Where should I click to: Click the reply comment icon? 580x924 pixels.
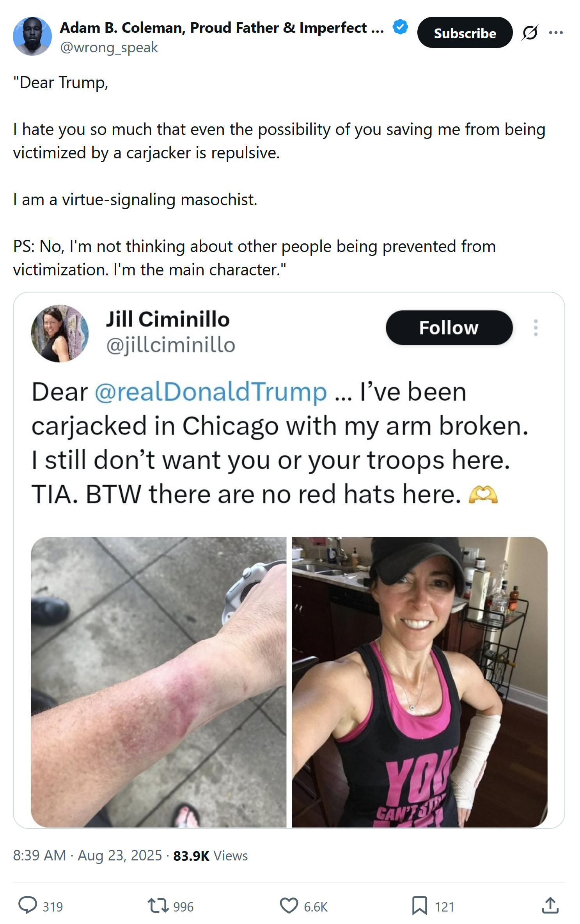28,905
